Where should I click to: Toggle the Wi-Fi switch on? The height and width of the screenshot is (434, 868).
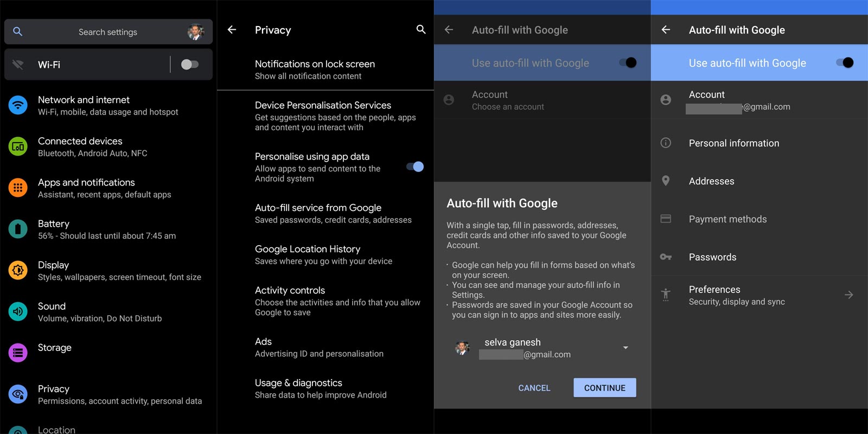coord(189,65)
